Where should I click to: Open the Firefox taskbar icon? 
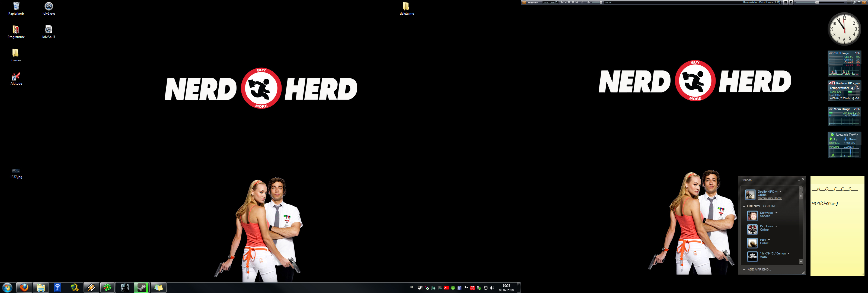pyautogui.click(x=24, y=287)
